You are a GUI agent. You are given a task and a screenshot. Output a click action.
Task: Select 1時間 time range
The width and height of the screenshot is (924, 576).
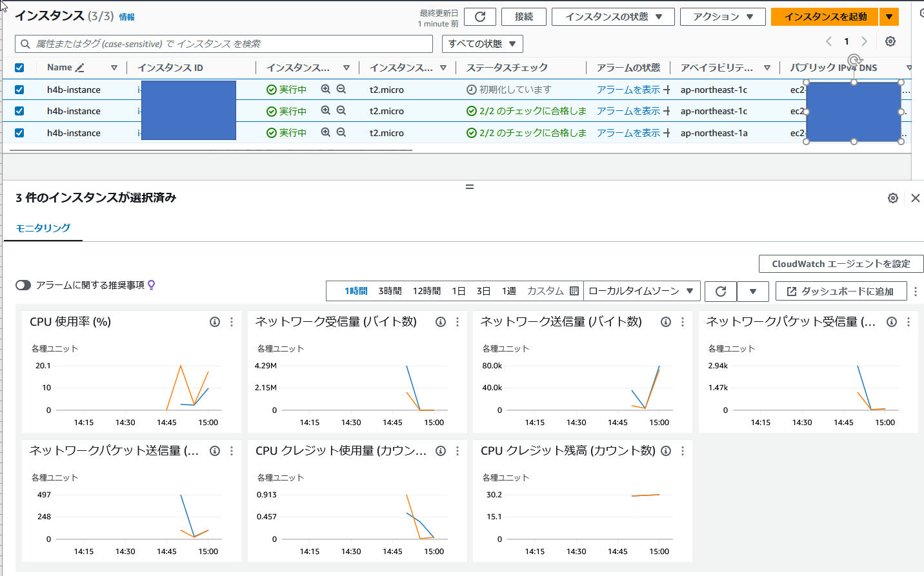pos(356,292)
